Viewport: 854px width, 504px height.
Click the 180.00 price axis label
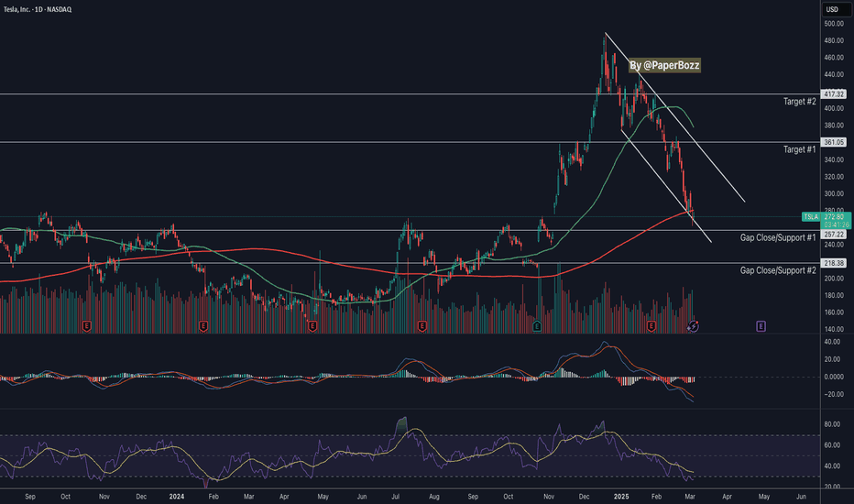834,295
